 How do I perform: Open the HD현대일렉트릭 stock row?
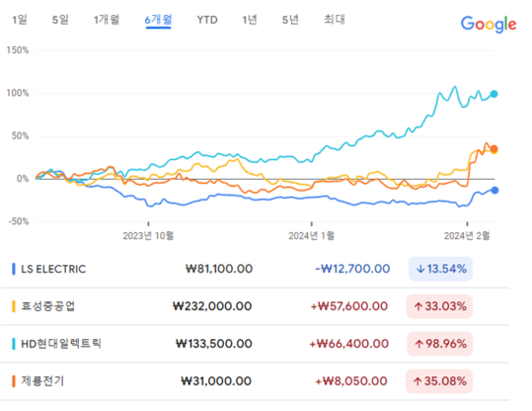tap(255, 344)
